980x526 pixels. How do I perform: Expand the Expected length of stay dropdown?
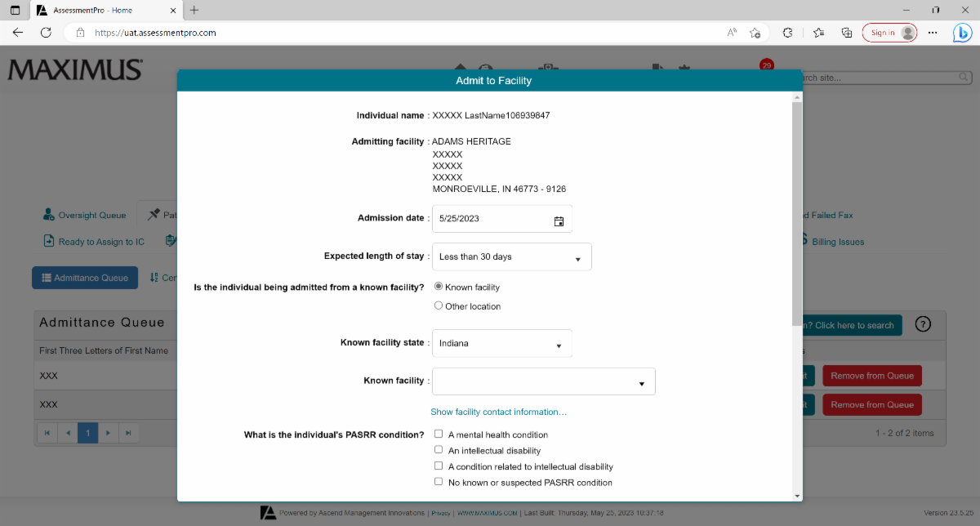coord(510,256)
